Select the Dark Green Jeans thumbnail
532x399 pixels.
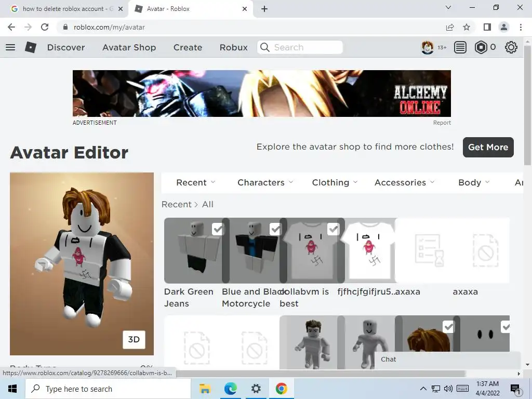(193, 250)
